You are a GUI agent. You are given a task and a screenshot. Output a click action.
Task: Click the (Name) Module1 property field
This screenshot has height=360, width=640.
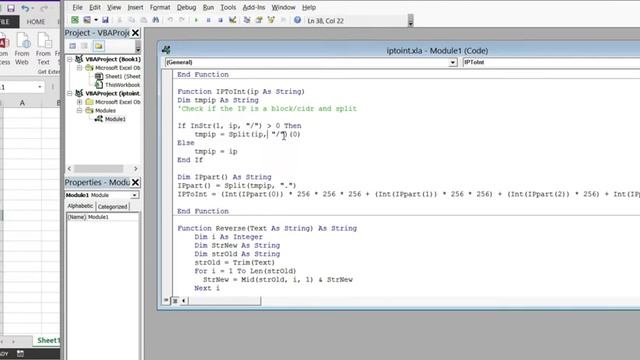pos(102,217)
